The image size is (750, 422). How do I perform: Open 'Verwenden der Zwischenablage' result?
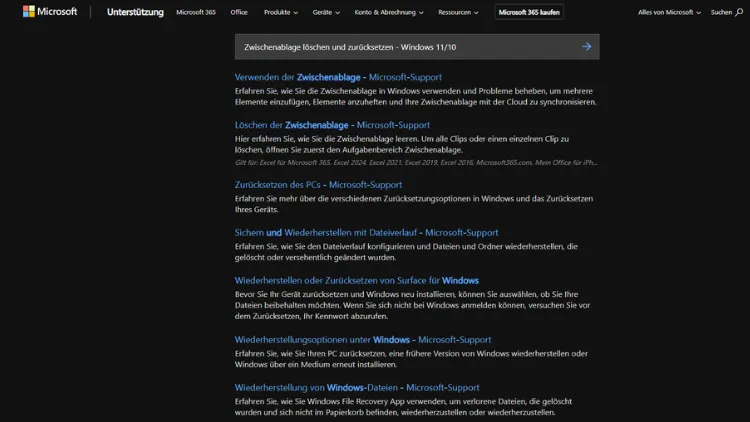tap(338, 77)
